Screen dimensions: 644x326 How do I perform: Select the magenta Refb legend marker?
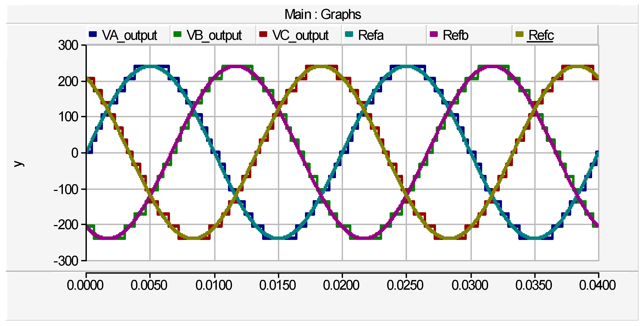click(x=434, y=34)
